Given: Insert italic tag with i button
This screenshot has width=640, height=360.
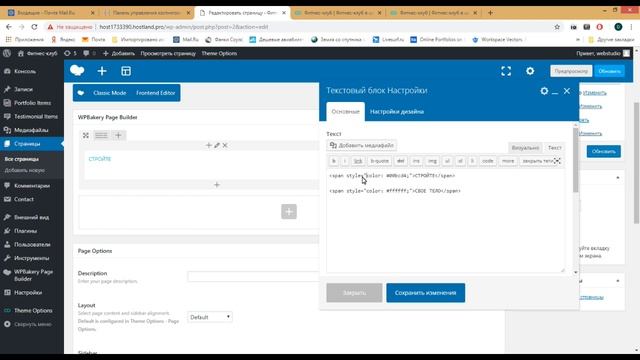Looking at the screenshot, I should coord(345,161).
